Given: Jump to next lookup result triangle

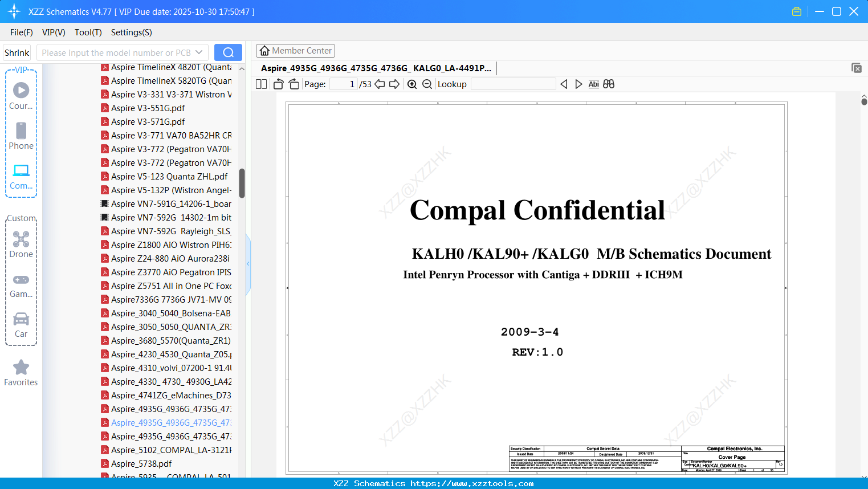Looking at the screenshot, I should [578, 84].
